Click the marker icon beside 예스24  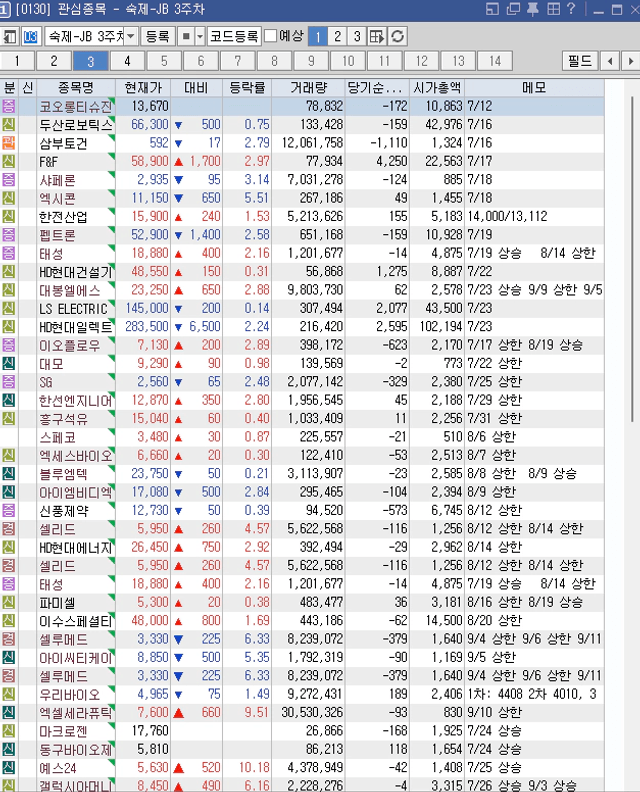coord(9,767)
